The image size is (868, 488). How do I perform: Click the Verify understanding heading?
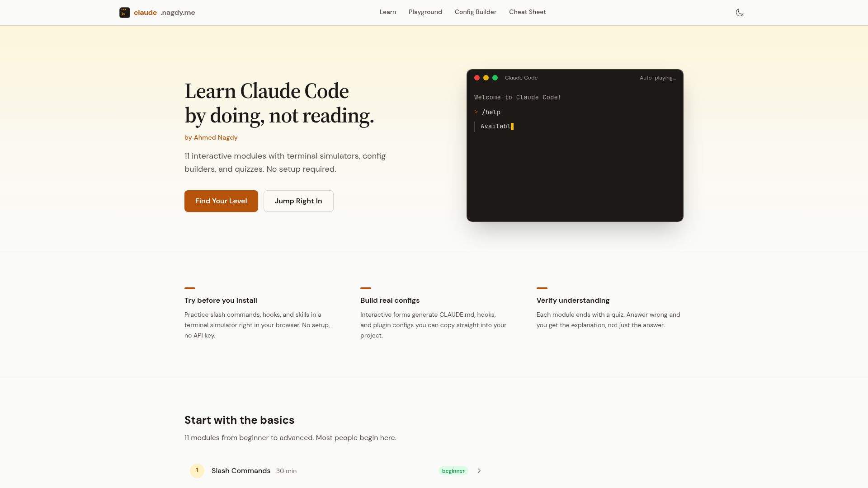(x=573, y=300)
